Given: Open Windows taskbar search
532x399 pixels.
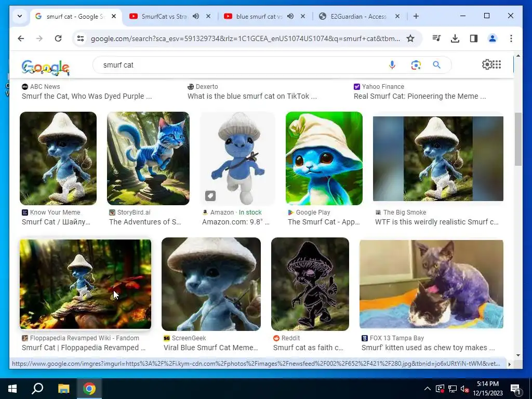Looking at the screenshot, I should (37, 389).
